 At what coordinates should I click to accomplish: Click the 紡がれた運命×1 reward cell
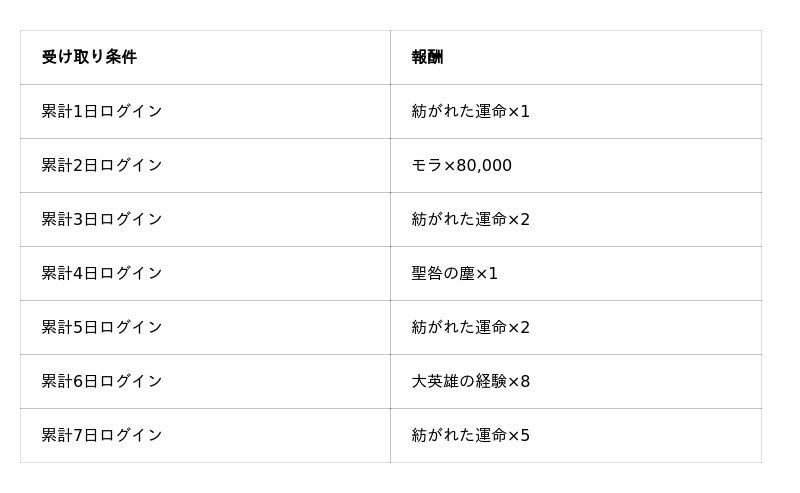[470, 111]
